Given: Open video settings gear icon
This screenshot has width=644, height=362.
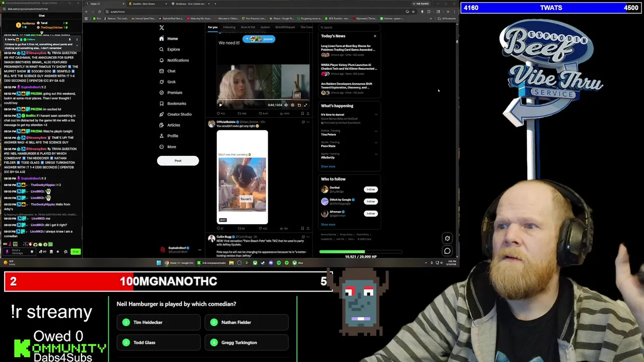Looking at the screenshot, I should [292, 105].
